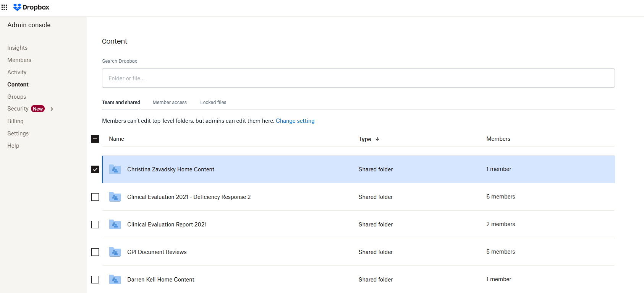644x293 pixels.
Task: Check the CPI Document Reviews checkbox
Action: coord(95,252)
